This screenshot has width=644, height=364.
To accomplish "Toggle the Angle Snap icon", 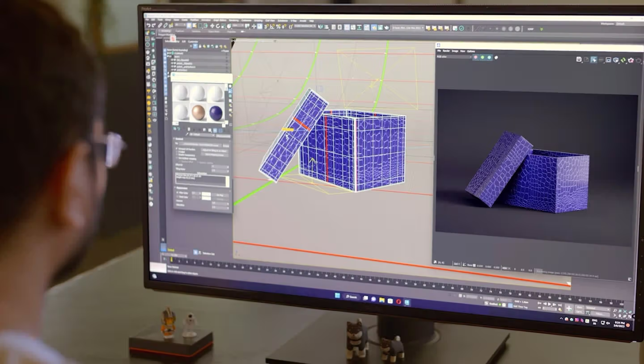I will pyautogui.click(x=272, y=26).
